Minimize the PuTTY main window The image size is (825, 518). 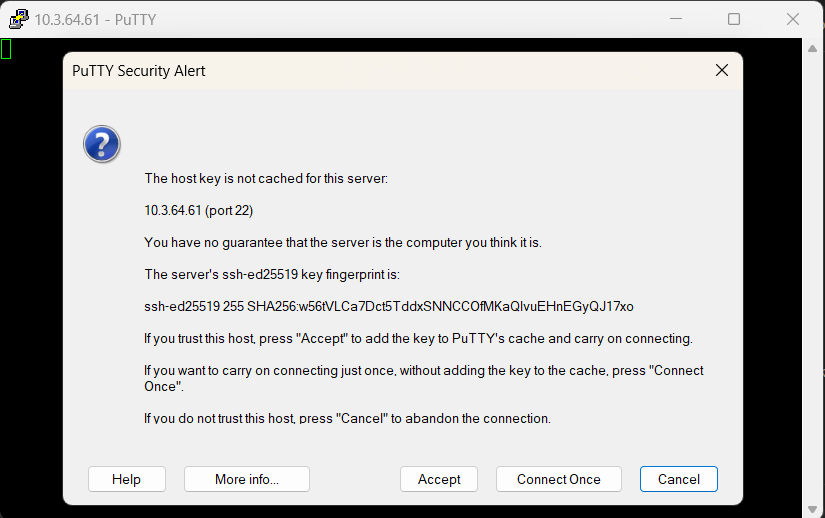click(675, 19)
